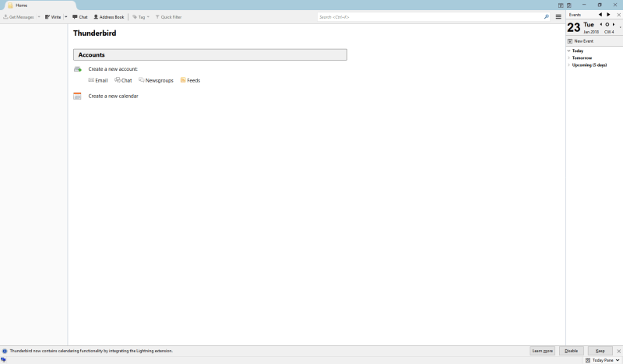Click the Thunderbird heading text

pos(94,33)
